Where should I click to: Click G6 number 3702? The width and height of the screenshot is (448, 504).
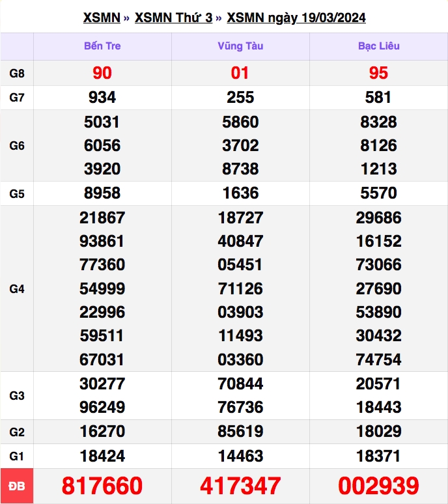[240, 146]
